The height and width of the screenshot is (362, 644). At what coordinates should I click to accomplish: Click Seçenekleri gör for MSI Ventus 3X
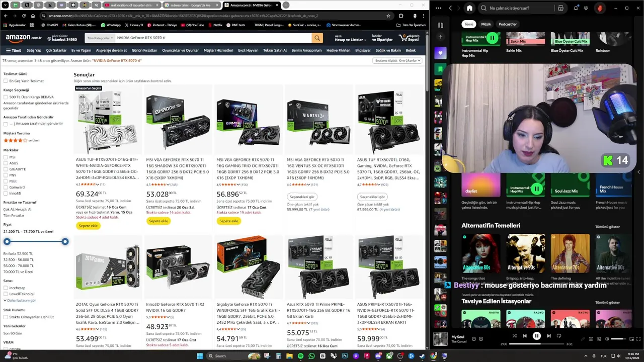click(x=302, y=197)
